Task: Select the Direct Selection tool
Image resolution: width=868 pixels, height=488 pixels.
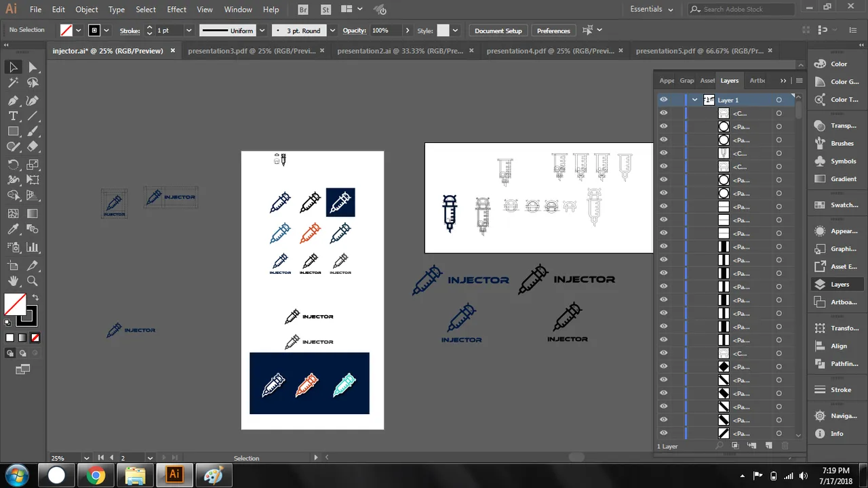Action: [x=33, y=66]
